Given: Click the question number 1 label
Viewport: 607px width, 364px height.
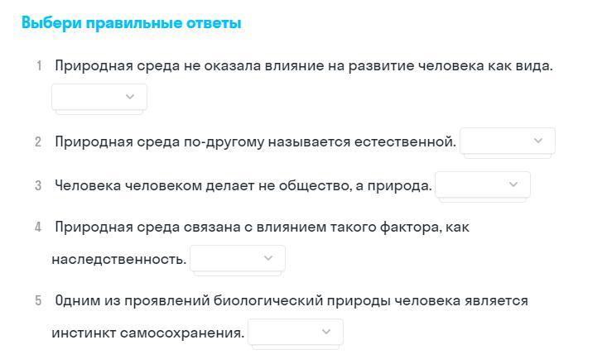Looking at the screenshot, I should pyautogui.click(x=38, y=66).
